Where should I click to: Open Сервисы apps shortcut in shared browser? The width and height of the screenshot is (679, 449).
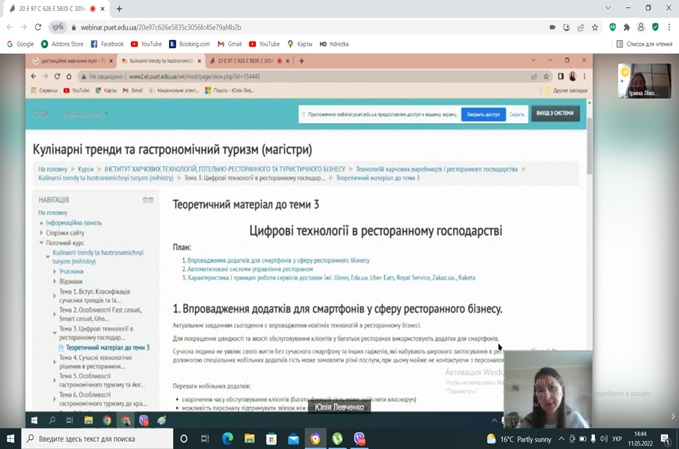click(44, 90)
